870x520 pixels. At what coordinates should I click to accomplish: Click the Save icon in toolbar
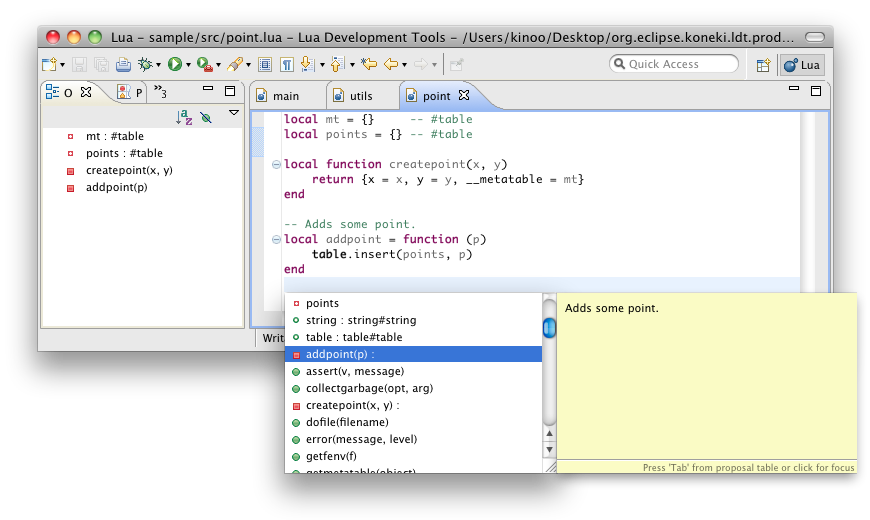coord(79,64)
